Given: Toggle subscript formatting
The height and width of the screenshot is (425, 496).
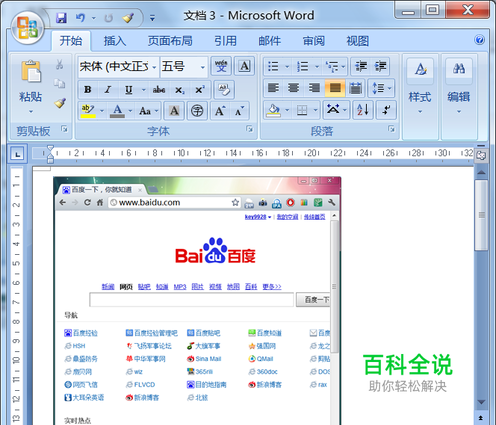Looking at the screenshot, I should click(x=179, y=90).
